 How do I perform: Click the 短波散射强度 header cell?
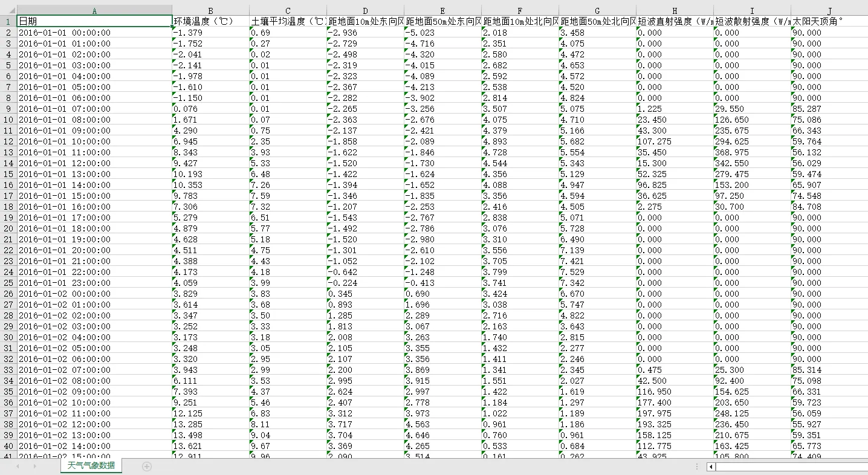pyautogui.click(x=752, y=21)
